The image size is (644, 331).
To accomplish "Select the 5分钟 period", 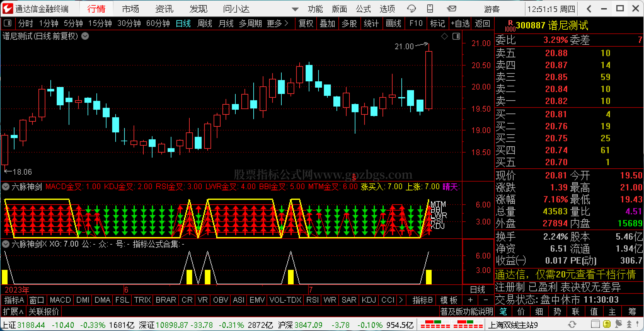I will [x=73, y=23].
